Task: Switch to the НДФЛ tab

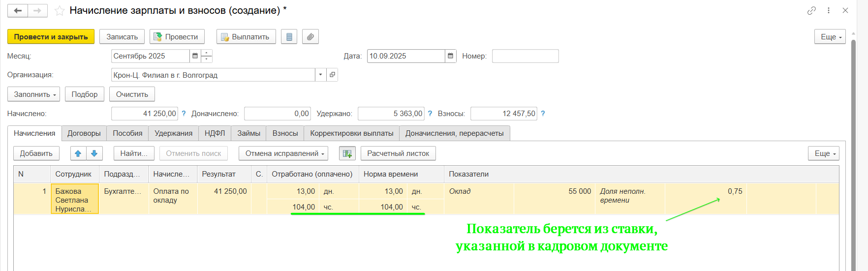Action: [215, 133]
